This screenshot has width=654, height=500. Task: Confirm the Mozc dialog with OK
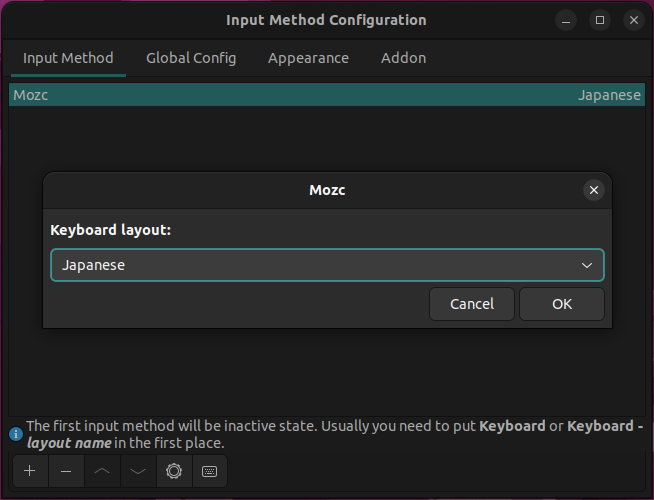[562, 304]
